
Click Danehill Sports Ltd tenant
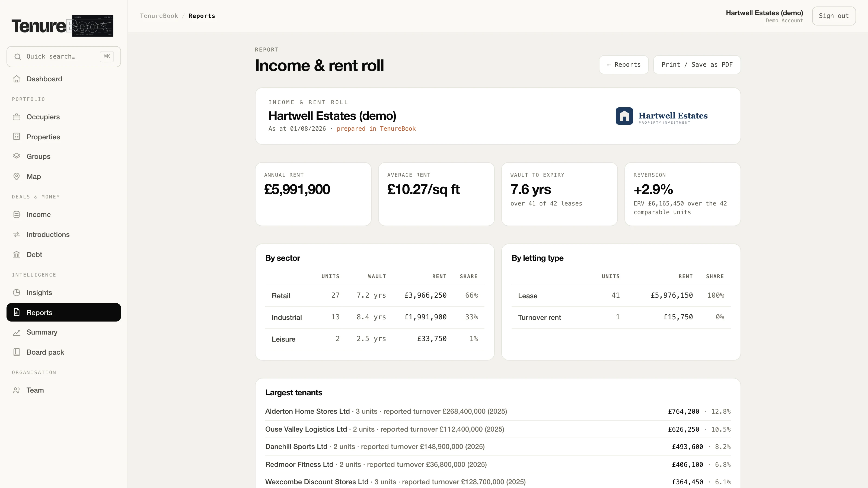click(296, 447)
